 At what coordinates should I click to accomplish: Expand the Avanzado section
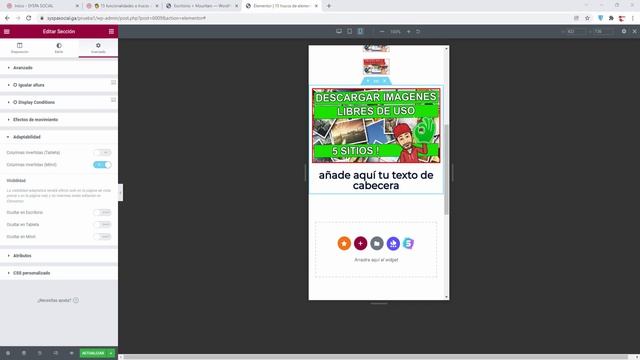pyautogui.click(x=59, y=68)
